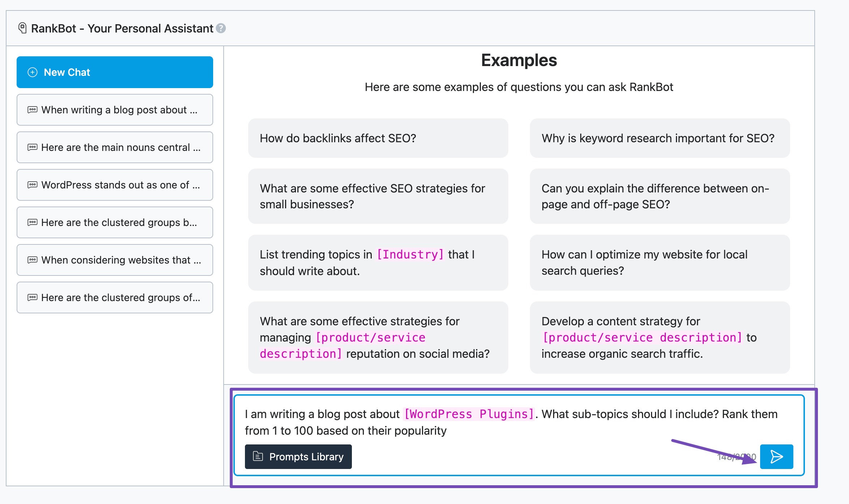Pick 'Develop a content strategy' example prompt
This screenshot has width=849, height=504.
tap(660, 338)
